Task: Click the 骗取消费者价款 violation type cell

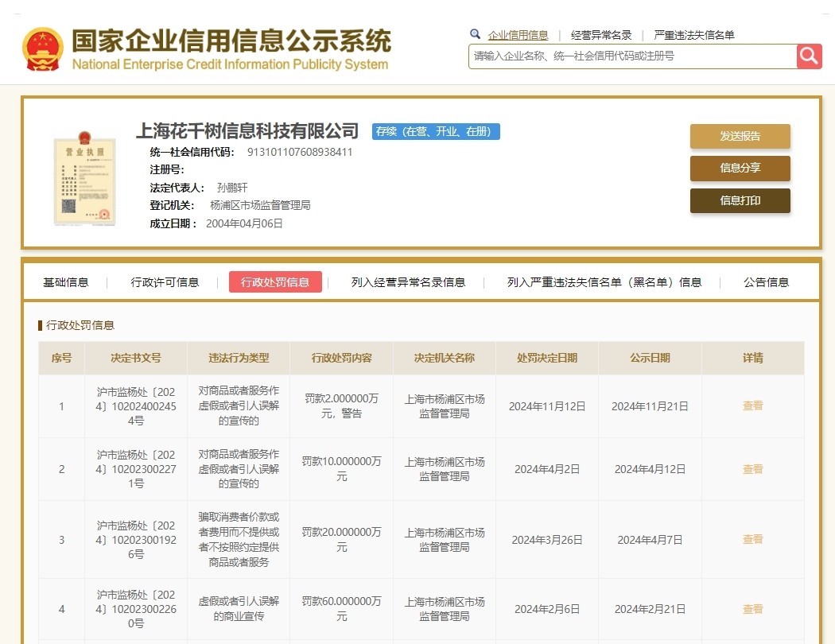Action: (239, 539)
